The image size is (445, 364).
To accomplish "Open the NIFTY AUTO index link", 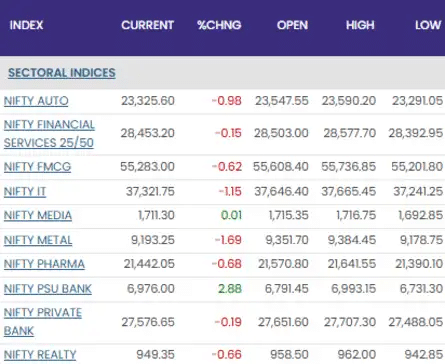I will point(36,101).
